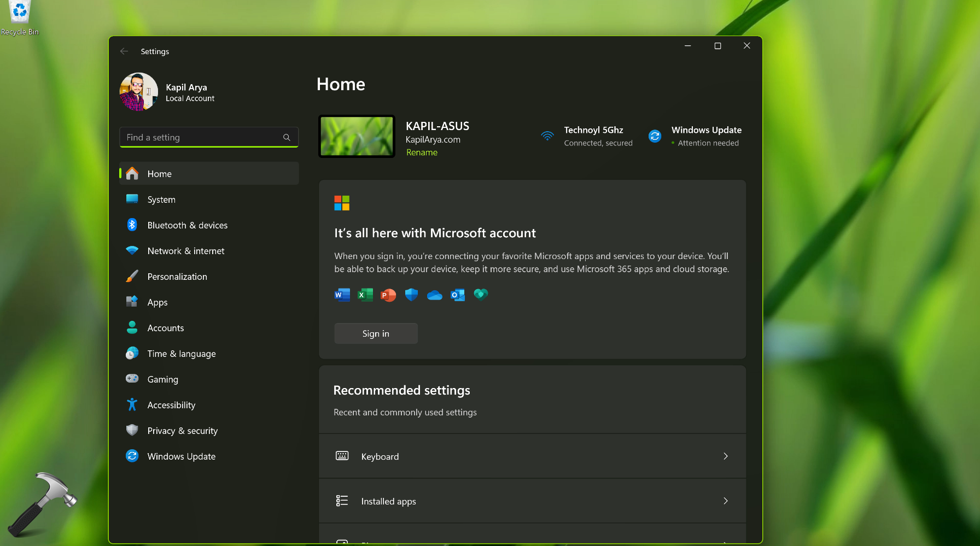Viewport: 980px width, 546px height.
Task: Click the Wi-Fi icon beside Technoyl 5Ghz
Action: [547, 136]
